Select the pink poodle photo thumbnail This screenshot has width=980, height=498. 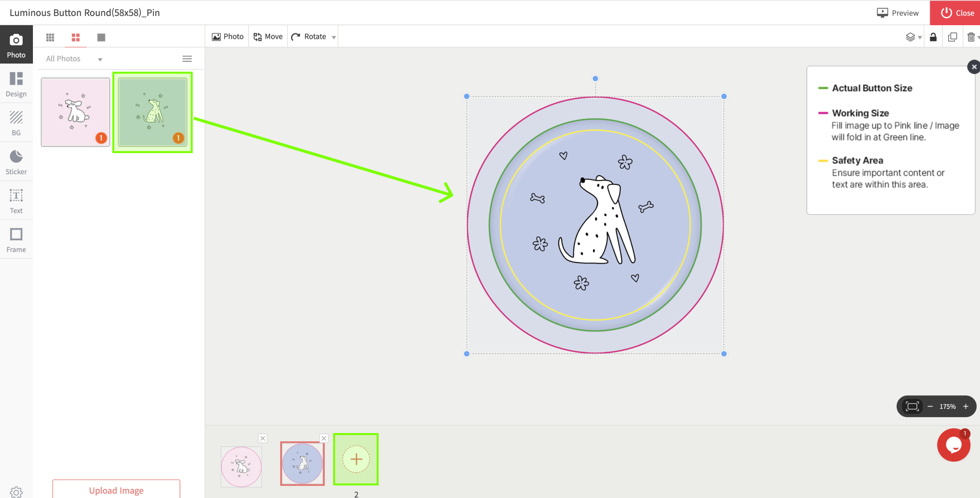(76, 112)
